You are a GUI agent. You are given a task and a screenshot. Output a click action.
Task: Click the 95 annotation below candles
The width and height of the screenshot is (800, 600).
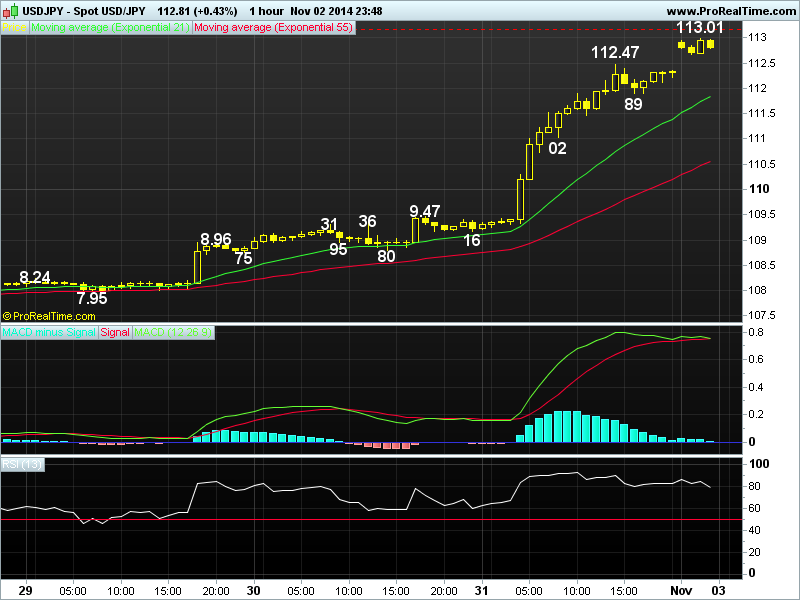point(338,249)
